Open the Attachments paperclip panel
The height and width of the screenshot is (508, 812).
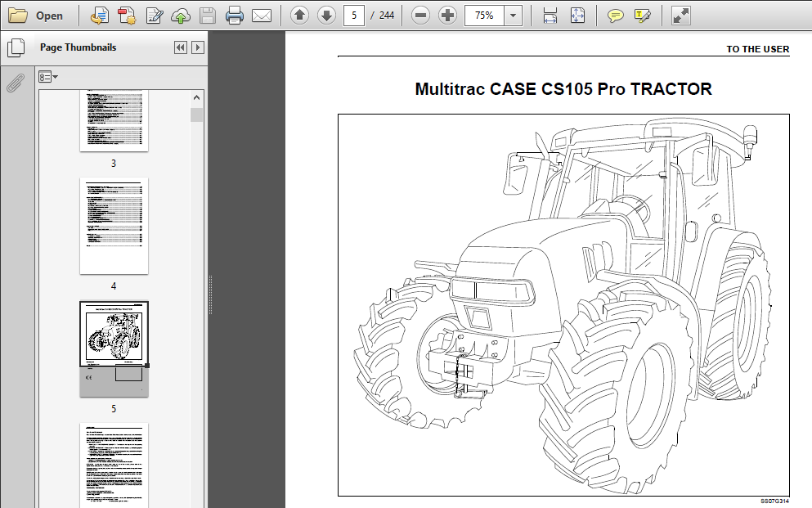pyautogui.click(x=16, y=83)
